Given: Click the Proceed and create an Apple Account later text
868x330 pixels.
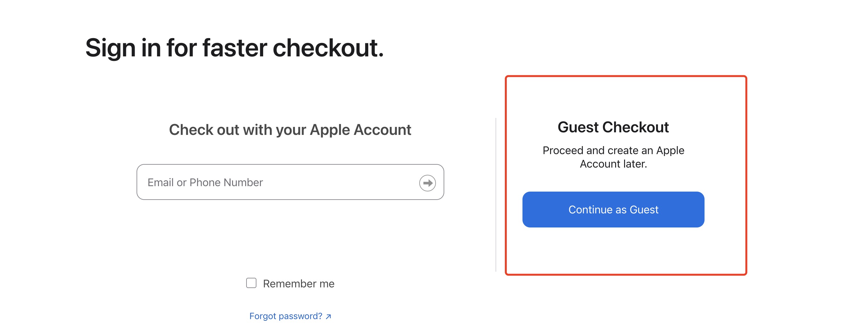Looking at the screenshot, I should pyautogui.click(x=613, y=157).
